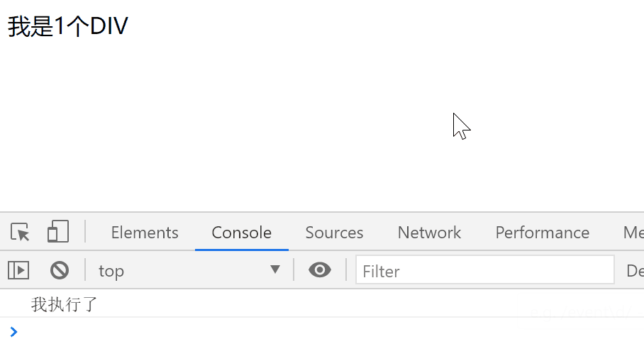644x356 pixels.
Task: Create live expression with the eye icon
Action: [320, 270]
